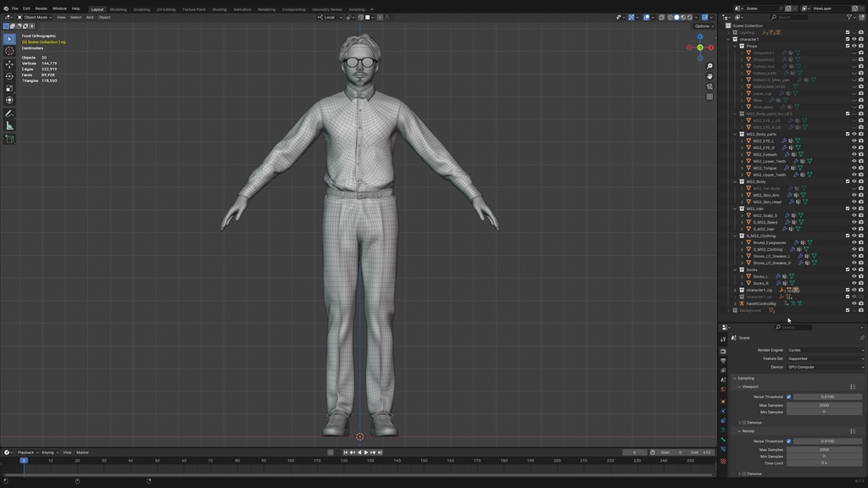The height and width of the screenshot is (488, 868).
Task: Open the Add menu in the viewport header
Action: [x=89, y=17]
